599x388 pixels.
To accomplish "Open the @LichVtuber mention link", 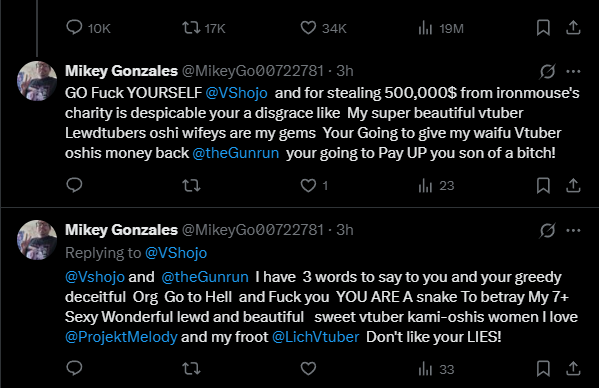I will (x=316, y=337).
